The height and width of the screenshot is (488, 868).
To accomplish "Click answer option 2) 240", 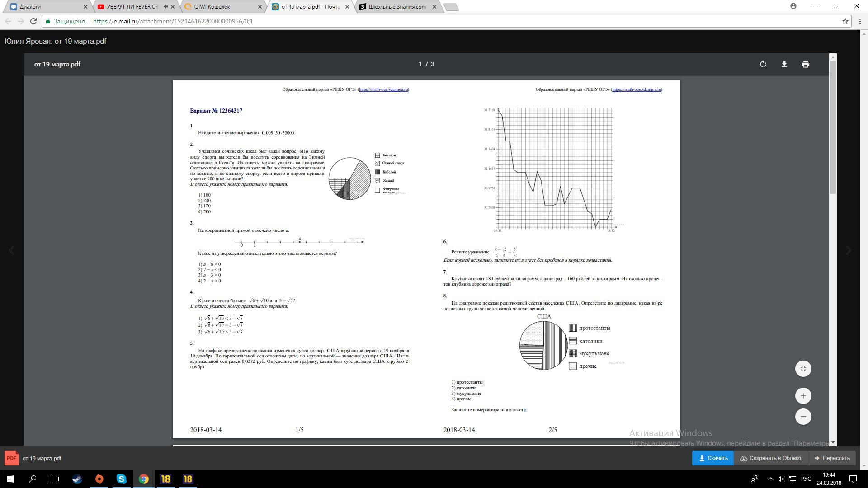I will pos(204,201).
